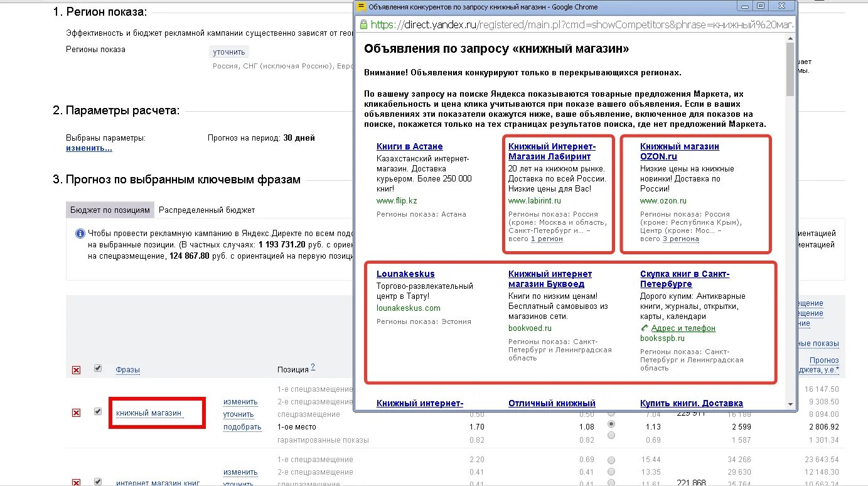The image size is (868, 486).
Task: Open the Купить книги. Доставка ad title
Action: [692, 403]
